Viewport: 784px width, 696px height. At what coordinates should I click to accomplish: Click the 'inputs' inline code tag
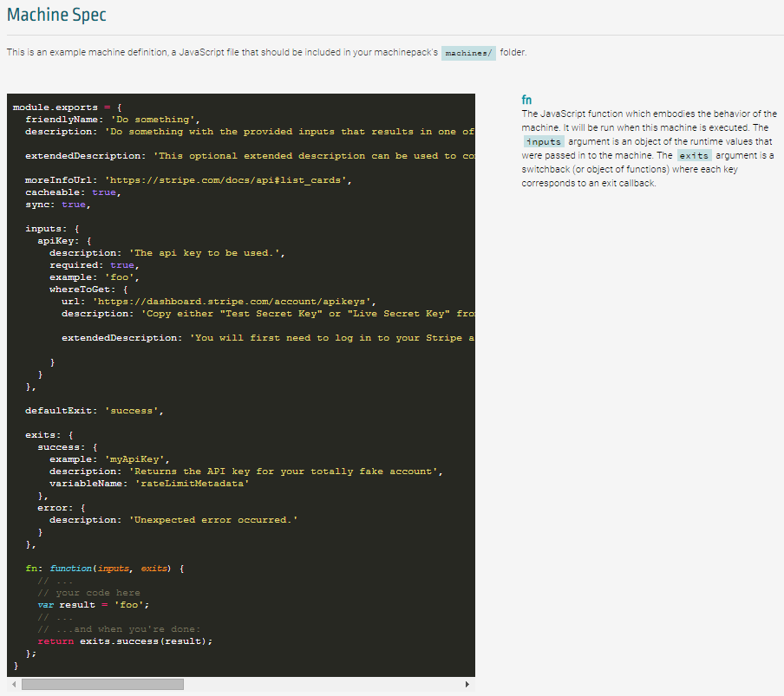(x=544, y=142)
